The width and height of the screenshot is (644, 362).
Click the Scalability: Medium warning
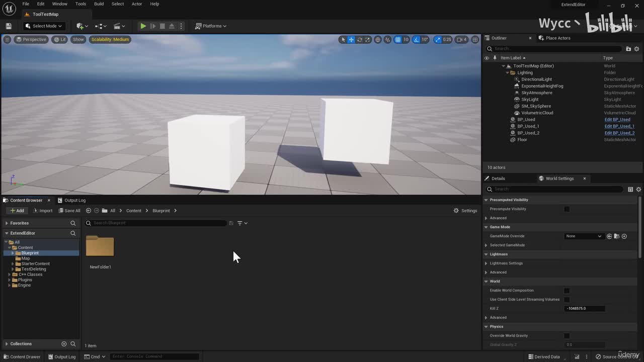pos(110,39)
